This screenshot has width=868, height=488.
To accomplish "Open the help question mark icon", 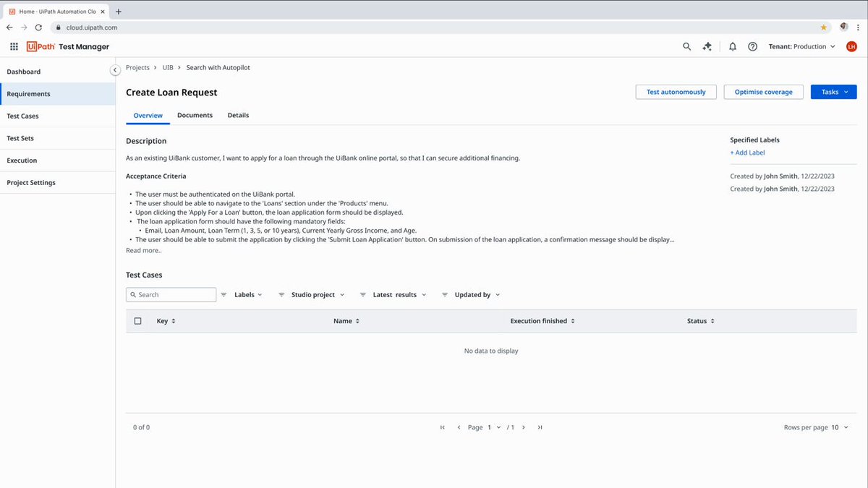I will point(752,46).
